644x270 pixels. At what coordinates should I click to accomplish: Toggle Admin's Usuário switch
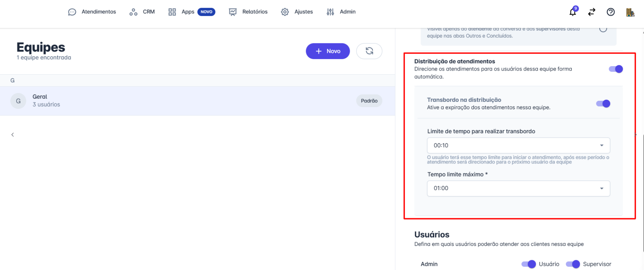(x=528, y=264)
